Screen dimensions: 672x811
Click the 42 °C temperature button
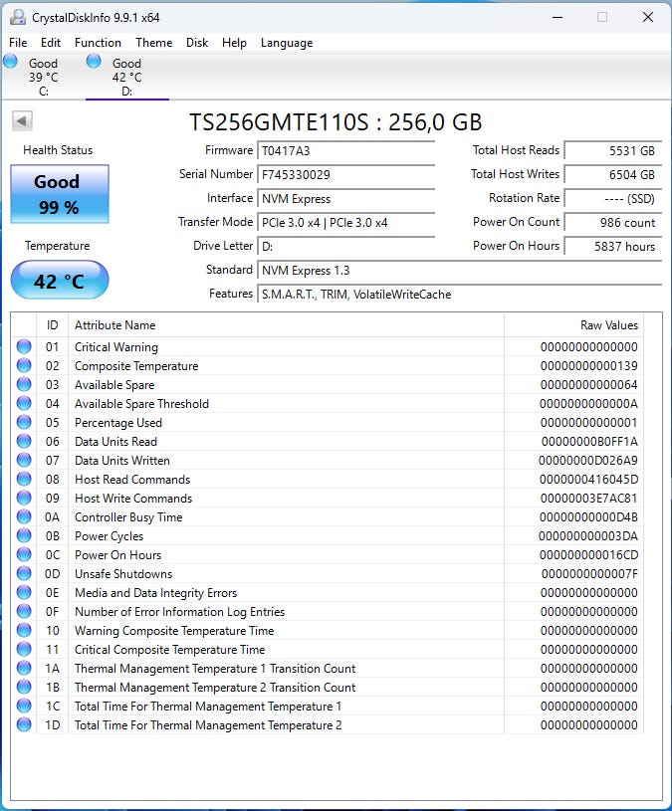point(60,281)
